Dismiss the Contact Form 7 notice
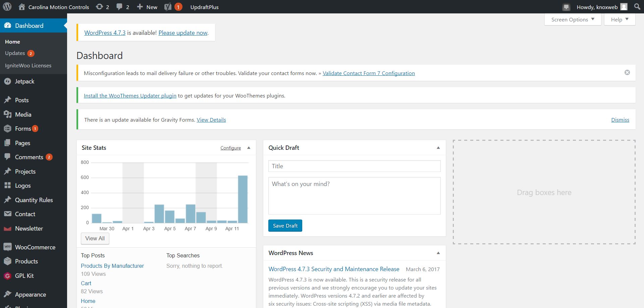 click(627, 73)
